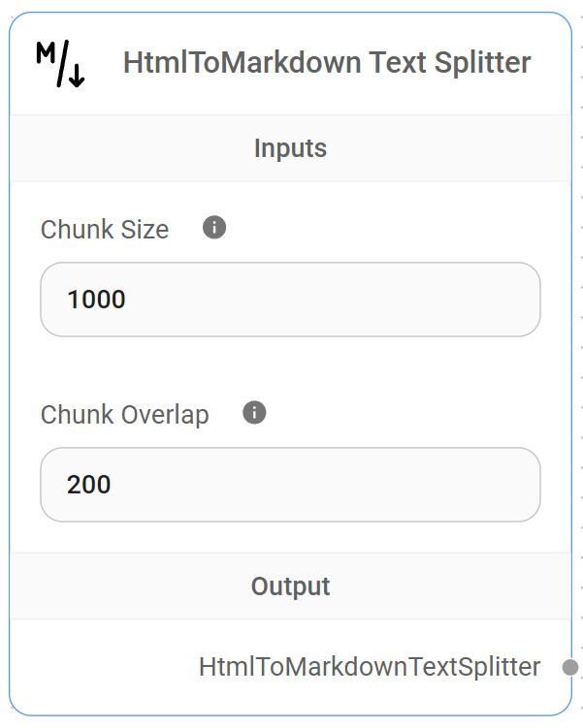Click the Markdown M-arrow node icon
This screenshot has width=583, height=728.
pyautogui.click(x=60, y=64)
